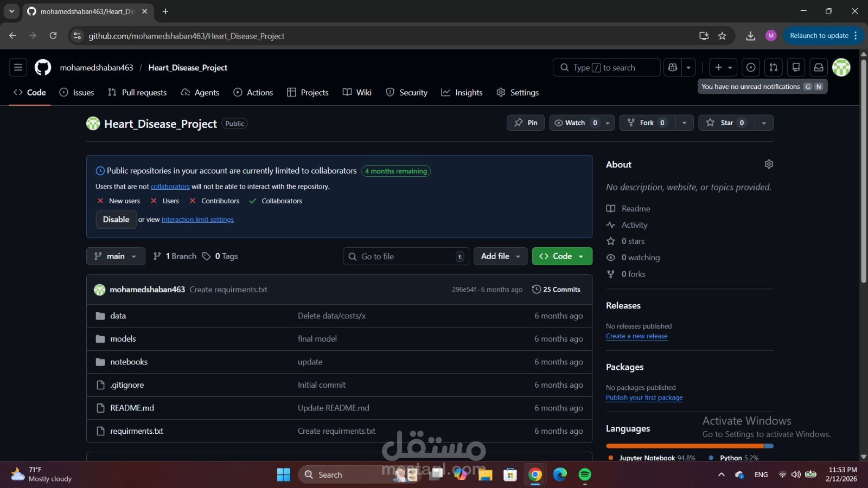Open the GitHub hamburger navigation menu

click(18, 67)
